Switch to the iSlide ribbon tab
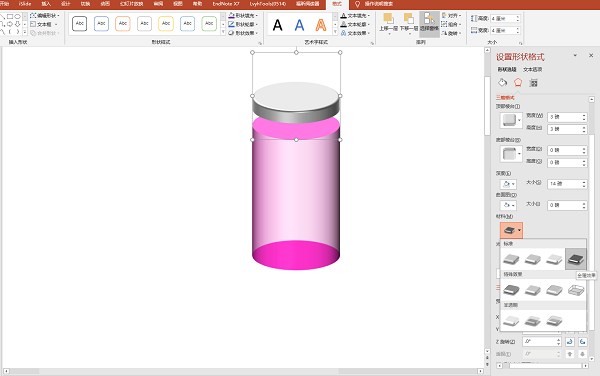The height and width of the screenshot is (376, 600). click(25, 4)
